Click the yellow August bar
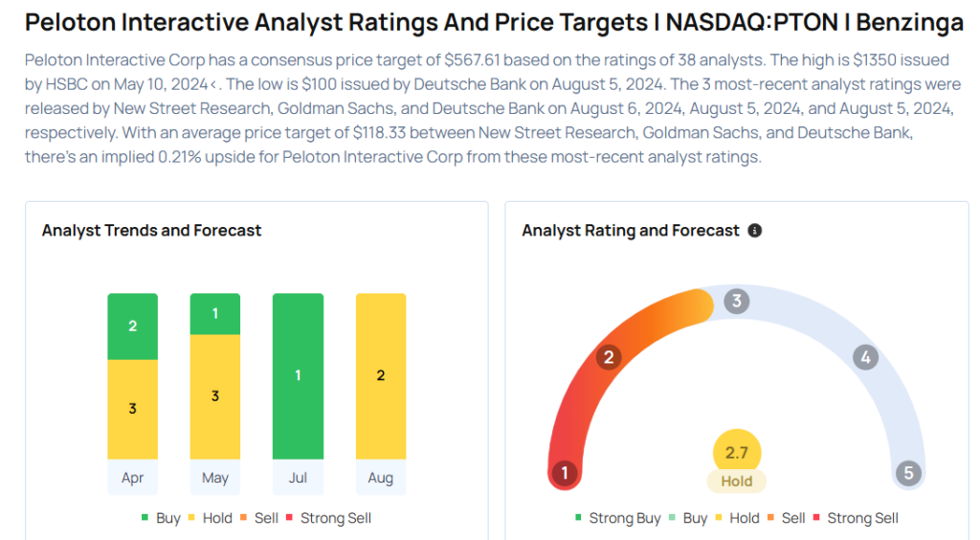The height and width of the screenshot is (540, 980). click(380, 375)
